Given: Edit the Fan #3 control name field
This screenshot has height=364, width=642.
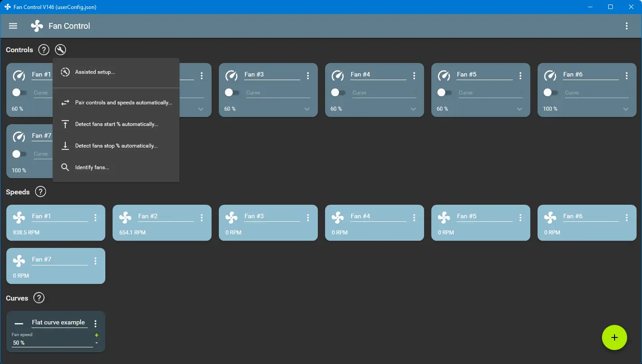Looking at the screenshot, I should tap(272, 75).
